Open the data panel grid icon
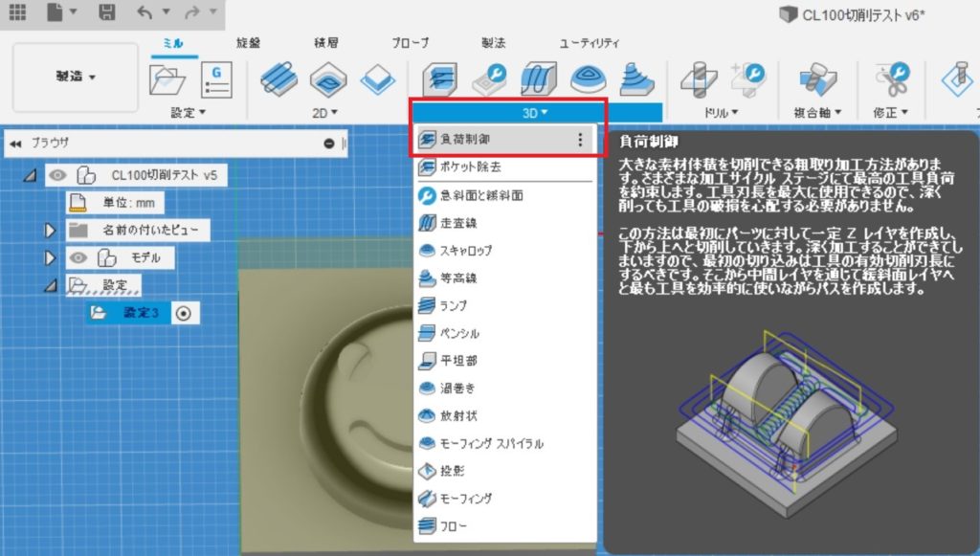 click(x=17, y=11)
